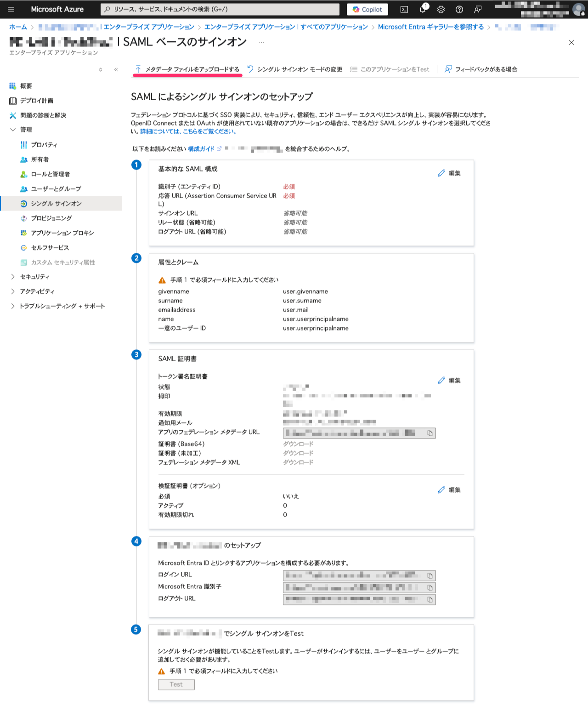Collapse the left navigation menu

coord(116,69)
